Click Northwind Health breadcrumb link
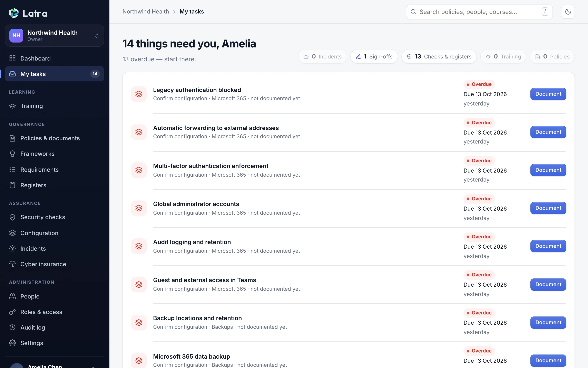The width and height of the screenshot is (588, 368). pyautogui.click(x=146, y=11)
